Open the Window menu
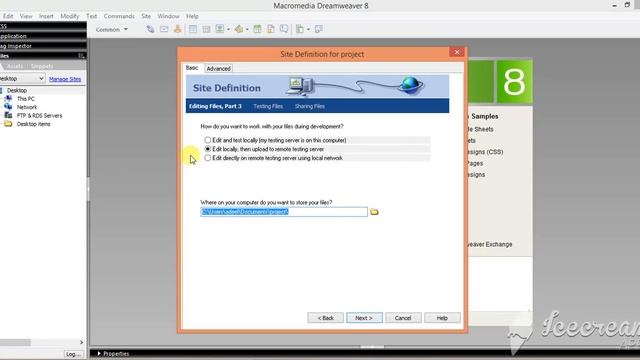 point(168,16)
